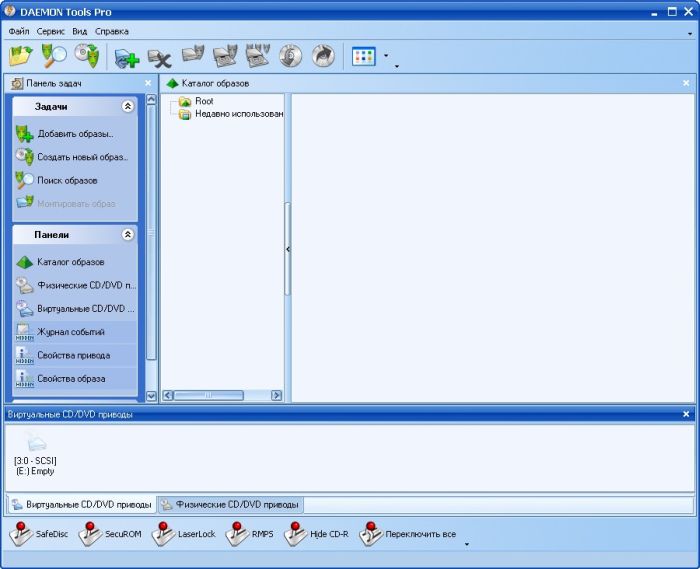The width and height of the screenshot is (700, 569).
Task: Open the Вид menu
Action: pyautogui.click(x=79, y=32)
